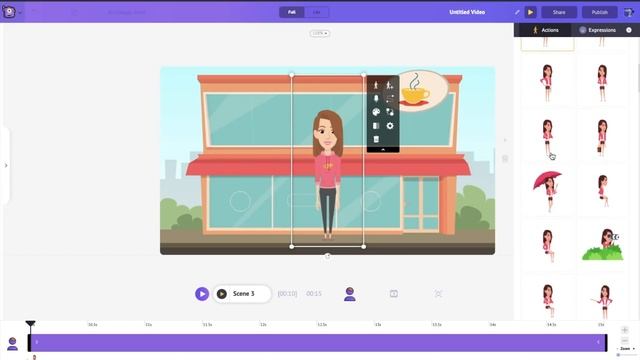Screen dimensions: 640x360
Task: Close the character actions panel
Action: 629,30
